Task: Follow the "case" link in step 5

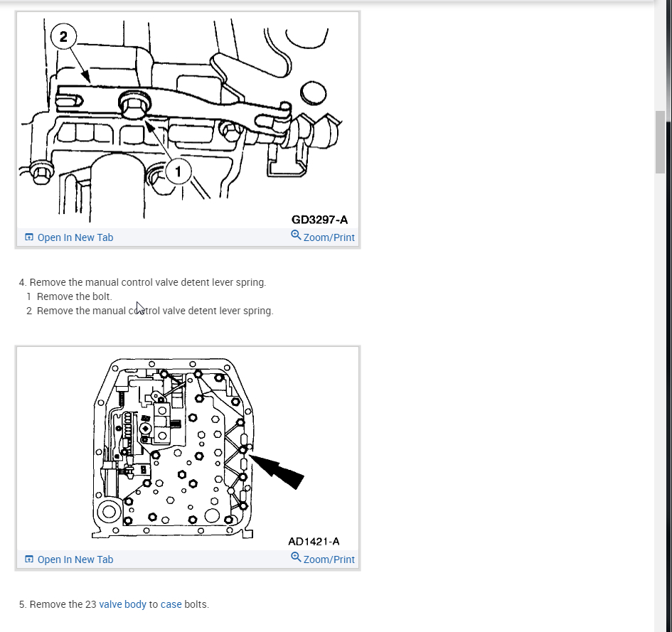Action: click(x=171, y=604)
